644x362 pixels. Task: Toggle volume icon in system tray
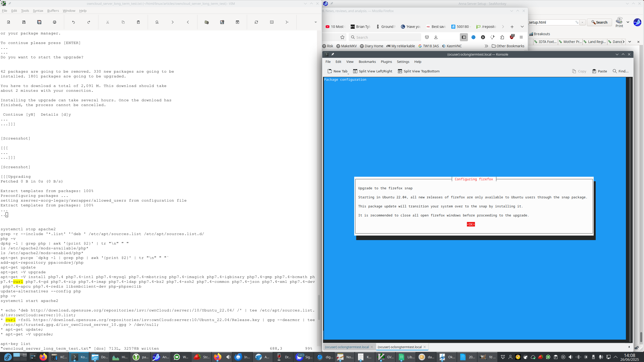tap(571, 357)
